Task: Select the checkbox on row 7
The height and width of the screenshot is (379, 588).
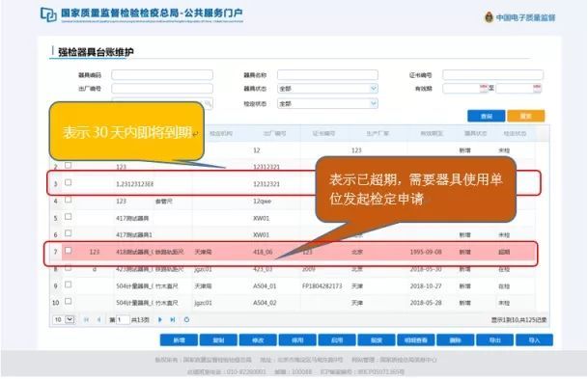Action: 68,250
